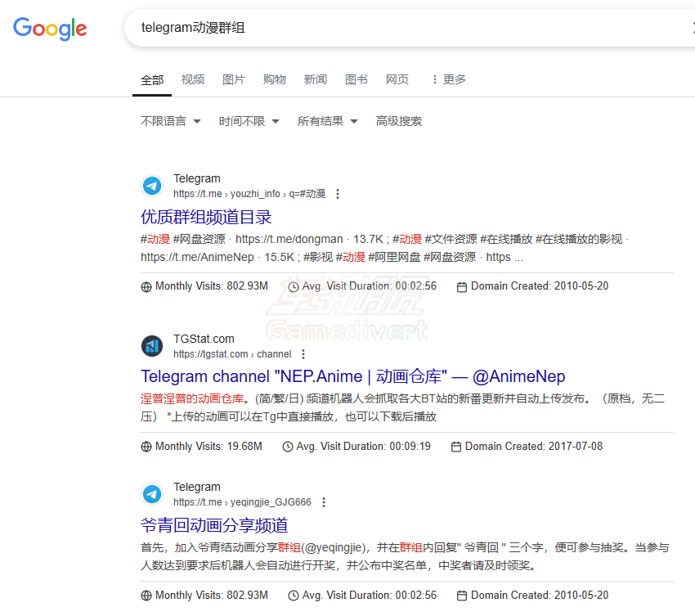Click the search box containing telegram动漫群组
695x616 pixels.
point(409,28)
